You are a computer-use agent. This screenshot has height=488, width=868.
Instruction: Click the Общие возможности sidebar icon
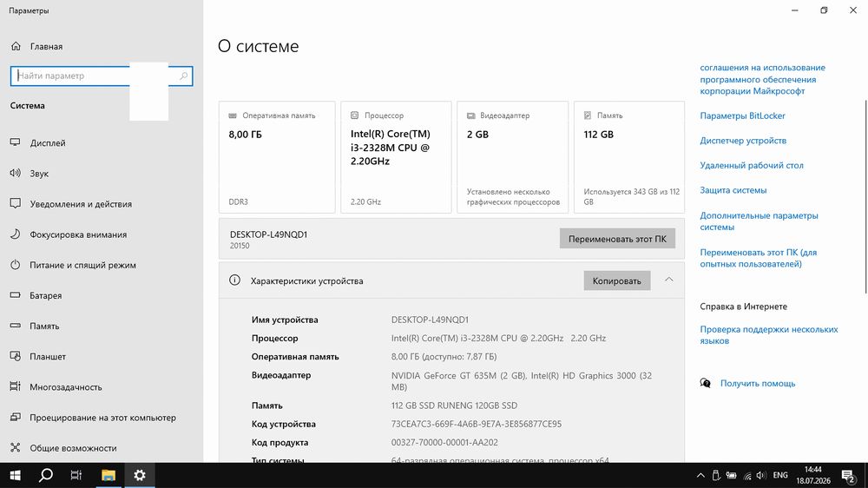pos(15,447)
